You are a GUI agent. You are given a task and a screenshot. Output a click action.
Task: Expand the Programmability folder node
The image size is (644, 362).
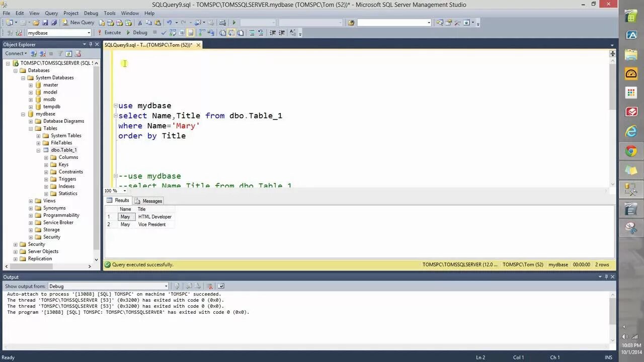tap(31, 215)
